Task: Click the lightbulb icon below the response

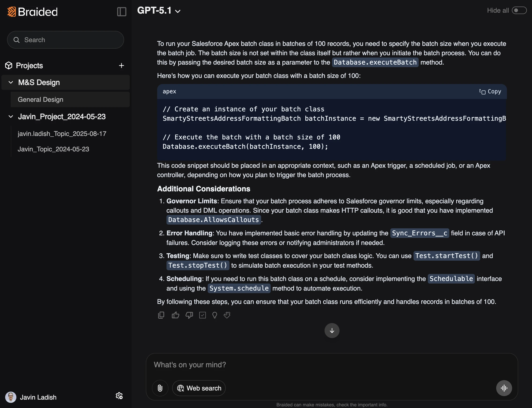Action: [214, 315]
